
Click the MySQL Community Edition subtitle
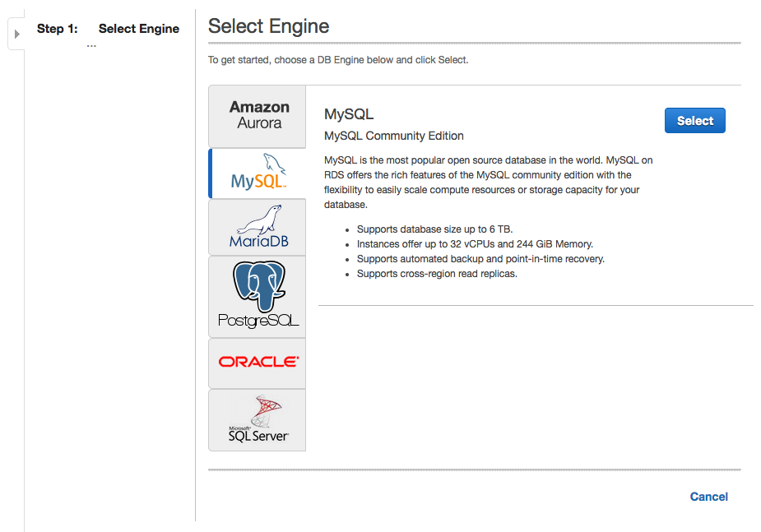coord(393,136)
